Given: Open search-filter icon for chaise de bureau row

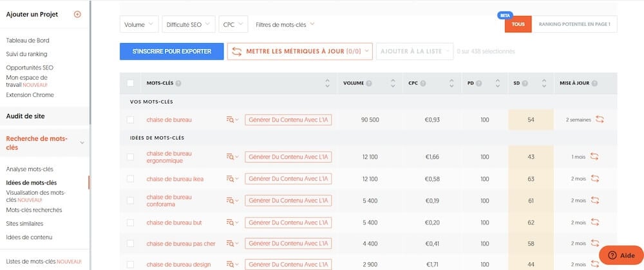Looking at the screenshot, I should coord(232,120).
